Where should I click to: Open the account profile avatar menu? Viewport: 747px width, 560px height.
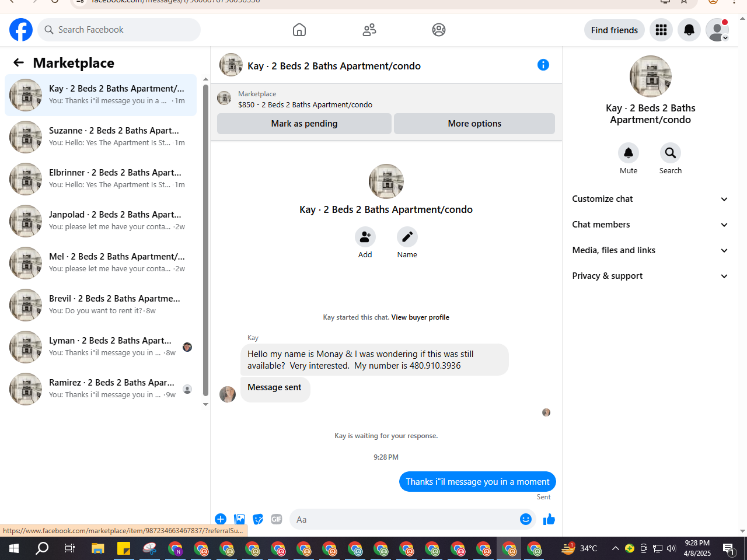717,30
